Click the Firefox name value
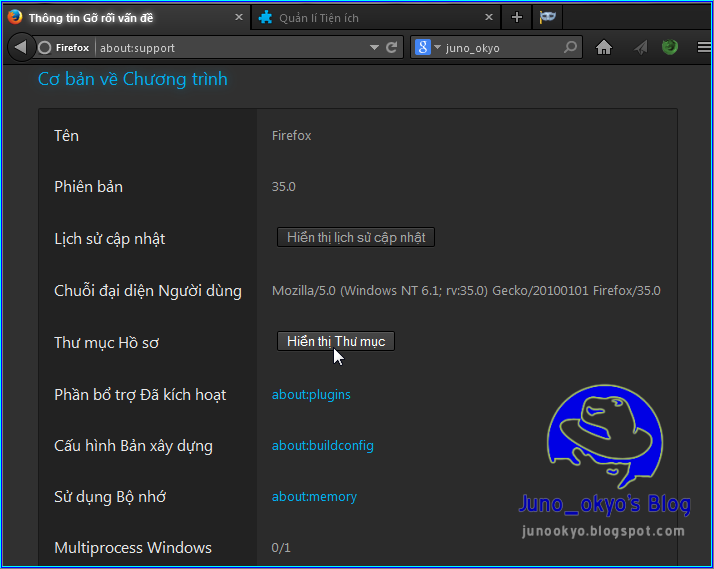The width and height of the screenshot is (714, 569). 291,136
